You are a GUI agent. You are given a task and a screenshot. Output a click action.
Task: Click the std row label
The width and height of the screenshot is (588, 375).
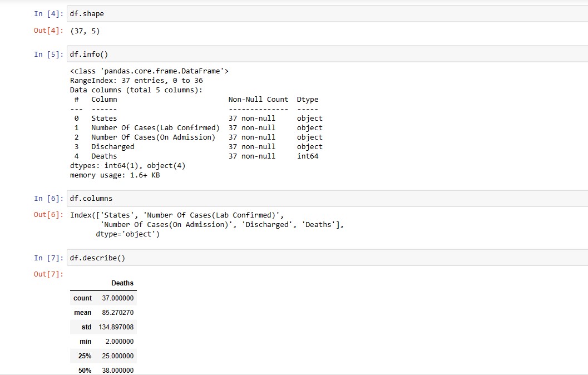coord(87,327)
